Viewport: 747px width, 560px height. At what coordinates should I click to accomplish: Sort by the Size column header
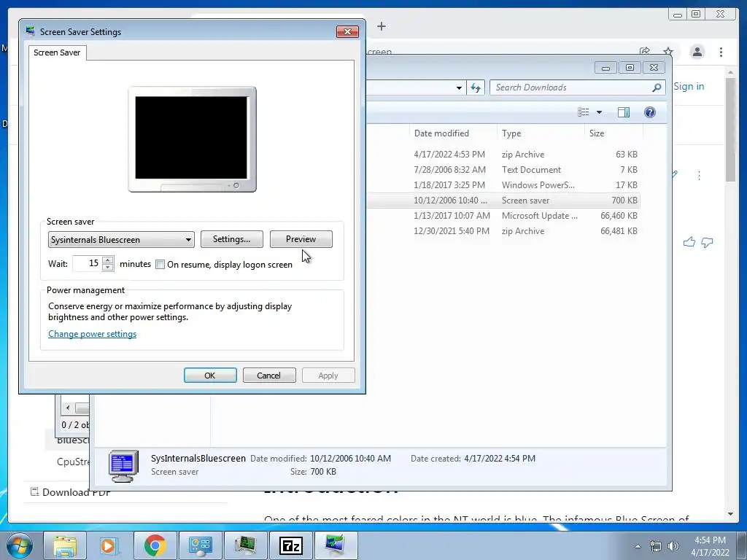614,133
